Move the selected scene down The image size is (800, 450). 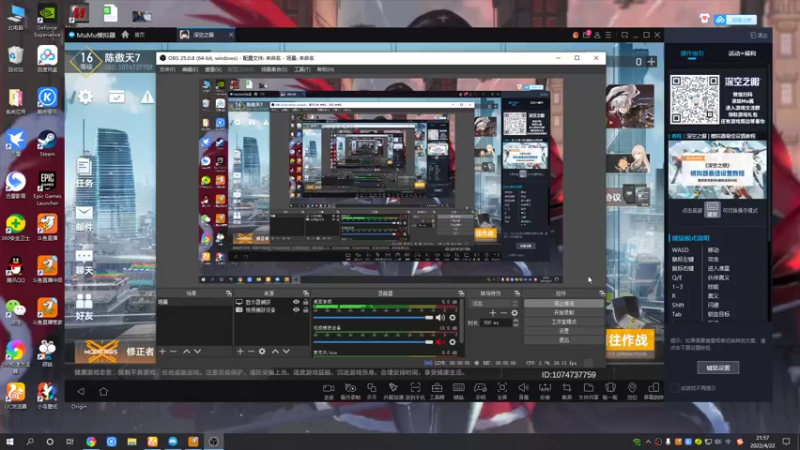(197, 352)
